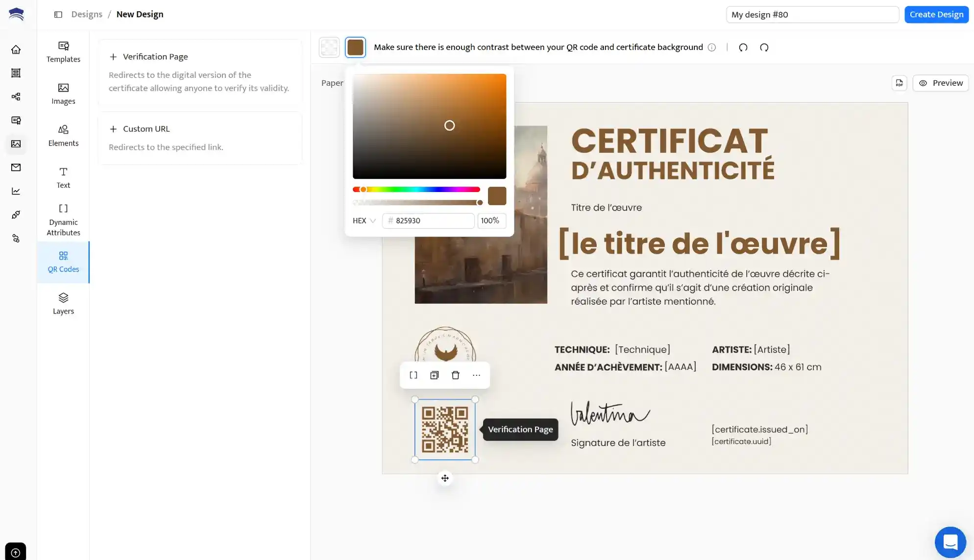Open the HEX color format dropdown
Screen dimensions: 974x560
(x=364, y=221)
